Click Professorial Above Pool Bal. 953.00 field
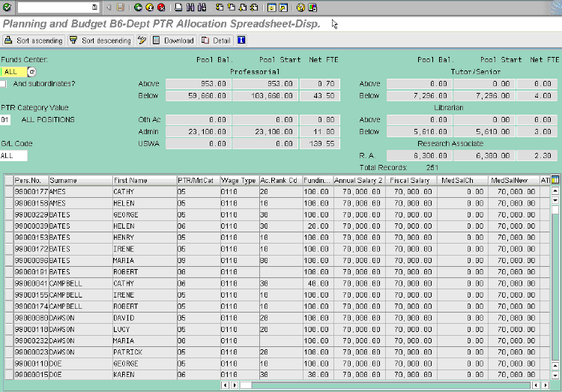Screen dimensions: 562x392 coord(199,84)
